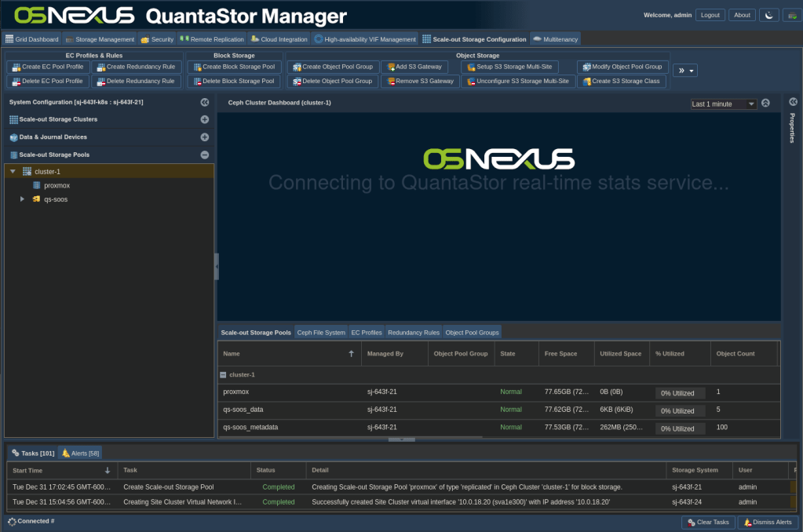803x532 pixels.
Task: Switch to the Security tab
Action: coord(158,39)
